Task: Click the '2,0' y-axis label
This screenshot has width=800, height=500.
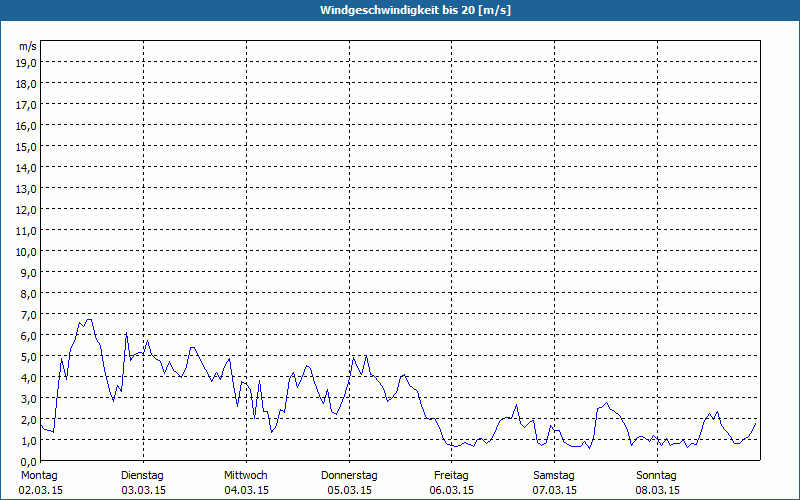Action: 28,420
